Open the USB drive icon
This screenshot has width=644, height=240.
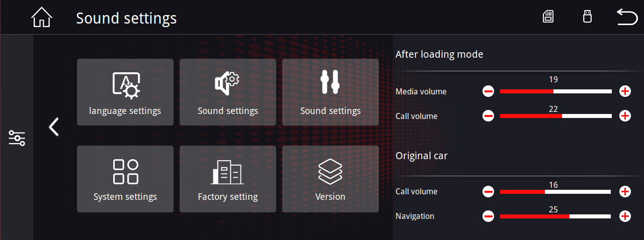(x=586, y=17)
